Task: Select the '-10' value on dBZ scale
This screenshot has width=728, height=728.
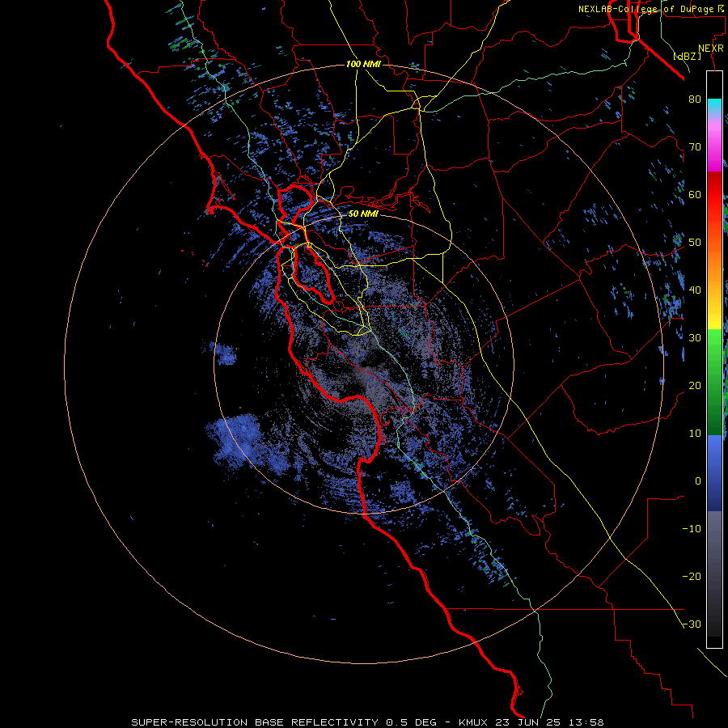Action: click(692, 528)
